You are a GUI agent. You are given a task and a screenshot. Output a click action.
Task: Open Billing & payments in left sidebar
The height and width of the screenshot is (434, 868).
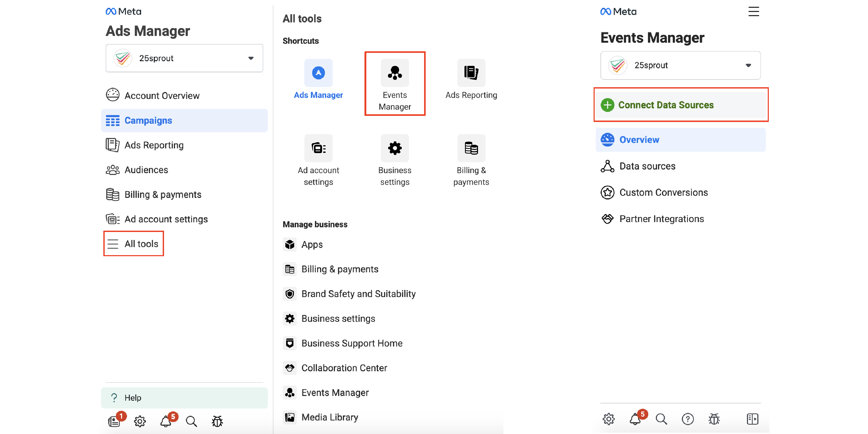154,194
